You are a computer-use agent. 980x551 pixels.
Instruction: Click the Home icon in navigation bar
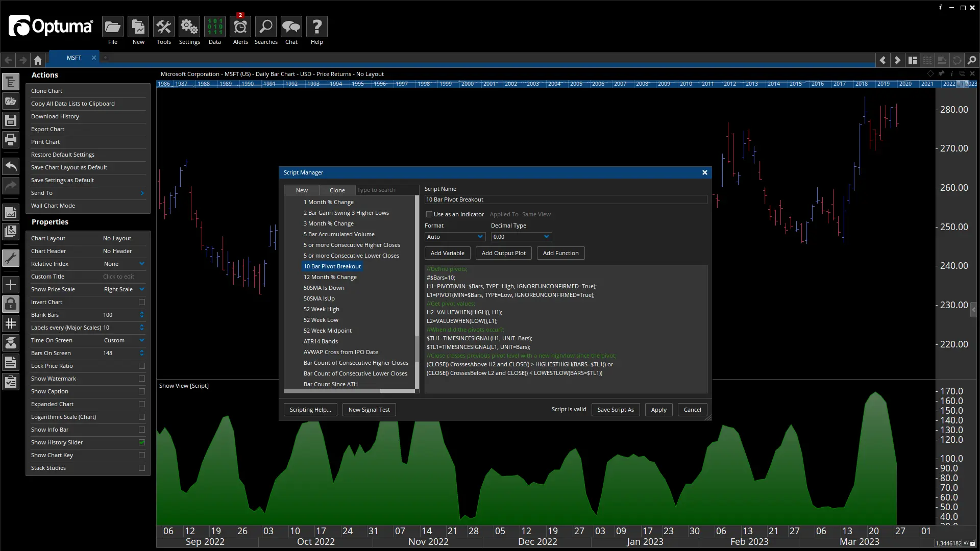pos(38,60)
